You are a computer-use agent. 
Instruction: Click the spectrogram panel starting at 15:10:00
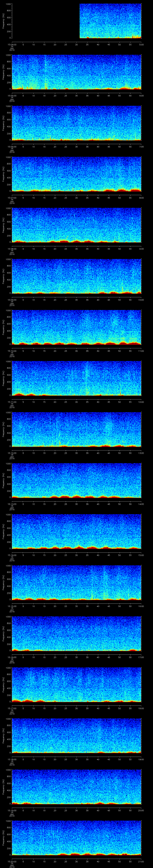(x=77, y=327)
